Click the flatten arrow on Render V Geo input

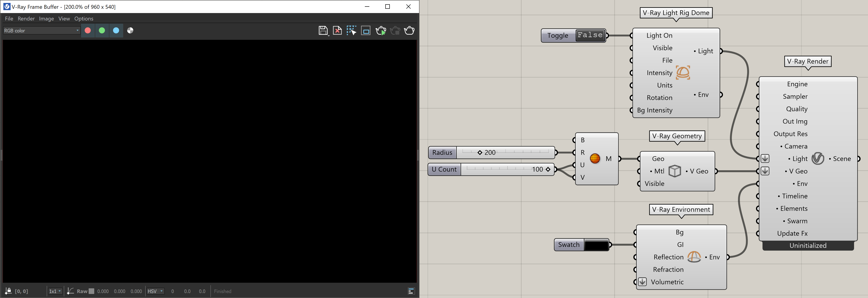click(765, 171)
